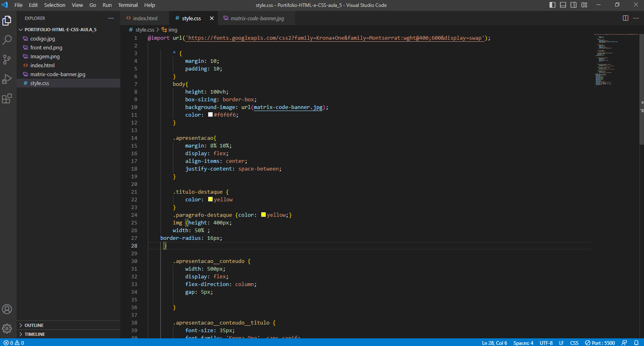Open the Extensions view
Screen dimensions: 644x346
tap(7, 98)
